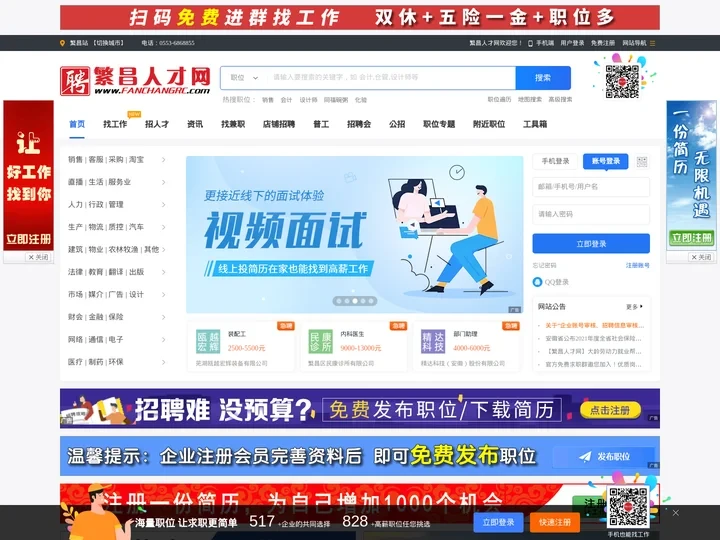Click the 视频面试 carousel banner
The height and width of the screenshot is (540, 720).
(354, 235)
